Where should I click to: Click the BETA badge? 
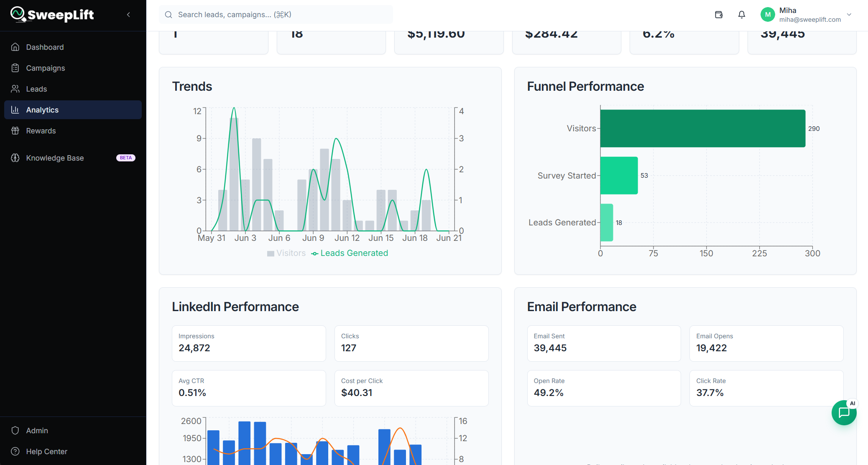coord(126,158)
